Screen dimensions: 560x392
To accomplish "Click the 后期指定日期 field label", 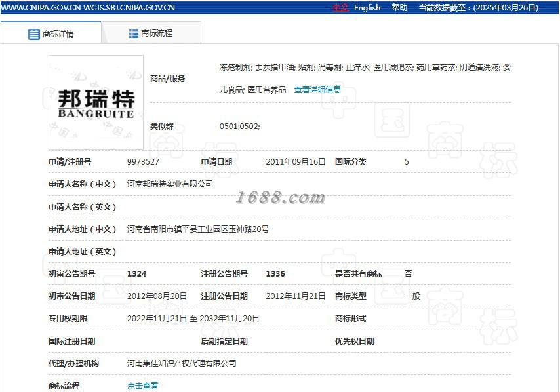I will tap(224, 342).
